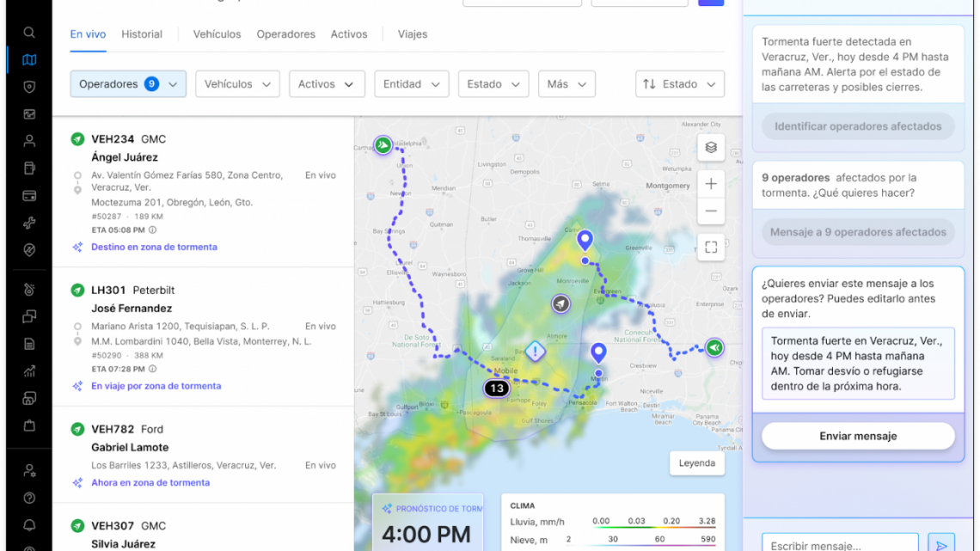Click the search icon in left sidebar
The height and width of the screenshot is (551, 980).
pos(29,33)
